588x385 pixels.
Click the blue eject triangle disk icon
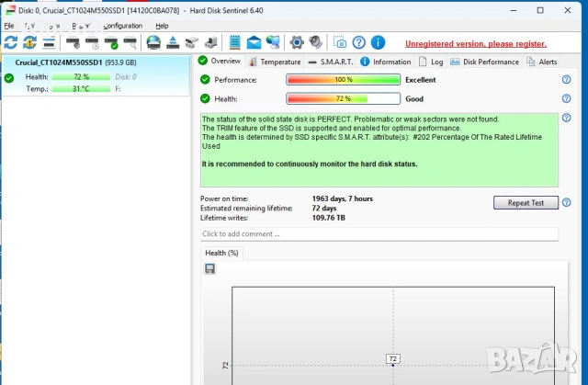(x=173, y=42)
